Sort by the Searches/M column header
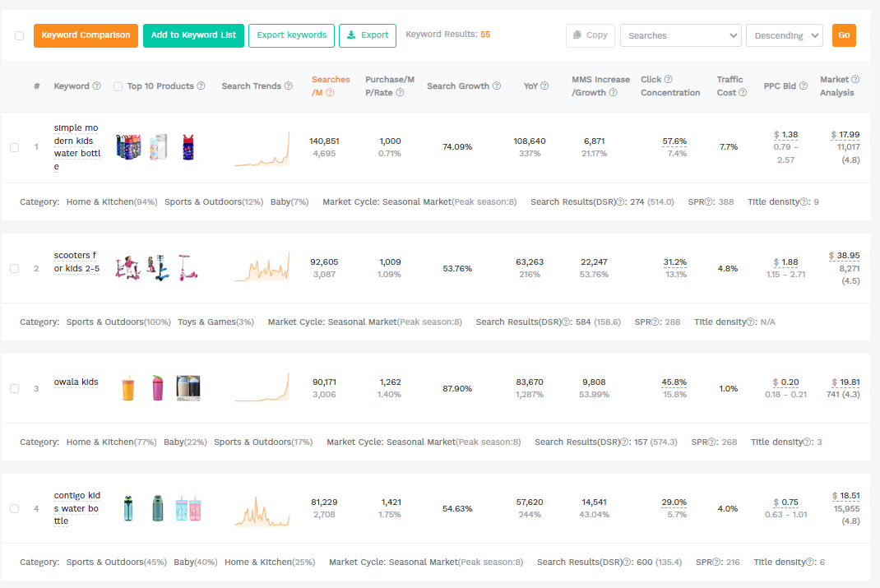 (331, 86)
